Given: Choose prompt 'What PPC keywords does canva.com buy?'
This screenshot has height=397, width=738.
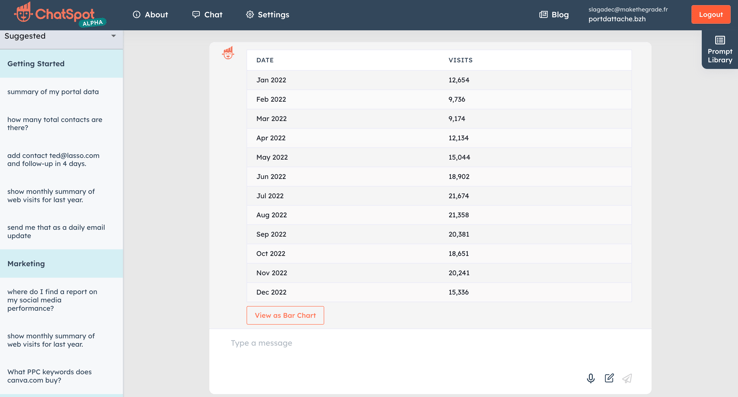Looking at the screenshot, I should [49, 376].
